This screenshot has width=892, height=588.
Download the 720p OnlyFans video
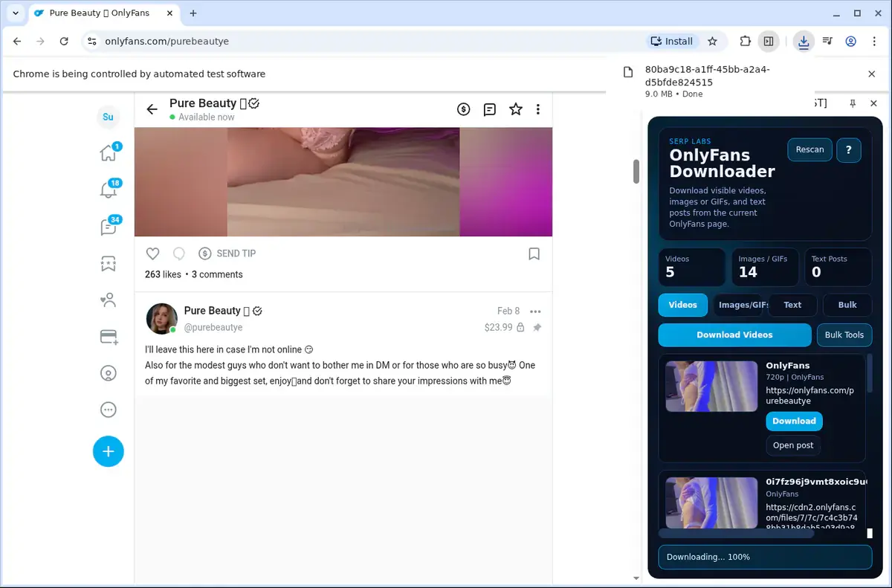[794, 421]
